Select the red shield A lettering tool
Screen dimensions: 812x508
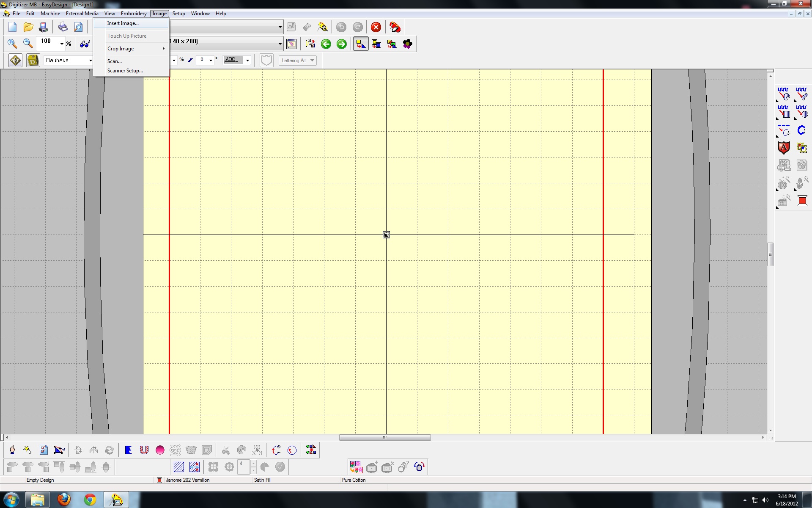pyautogui.click(x=784, y=147)
